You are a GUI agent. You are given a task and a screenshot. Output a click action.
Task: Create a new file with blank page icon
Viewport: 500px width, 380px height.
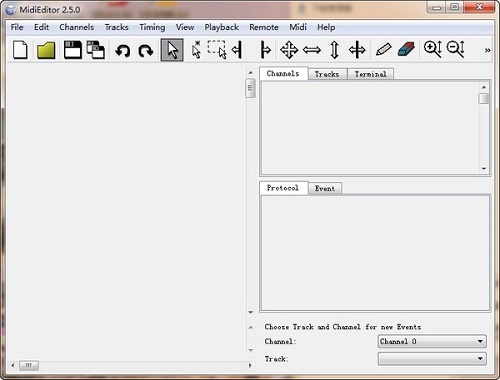[20, 50]
